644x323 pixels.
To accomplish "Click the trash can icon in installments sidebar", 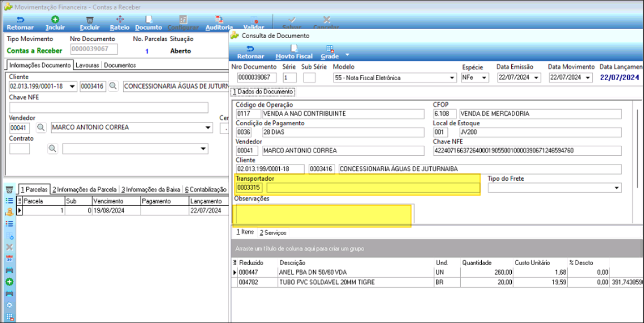I will point(9,190).
